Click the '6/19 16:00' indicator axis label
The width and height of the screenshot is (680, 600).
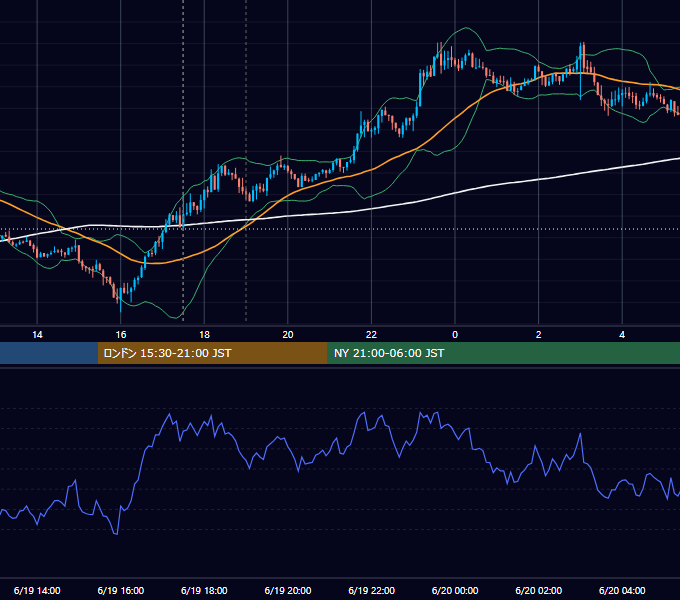tap(121, 590)
